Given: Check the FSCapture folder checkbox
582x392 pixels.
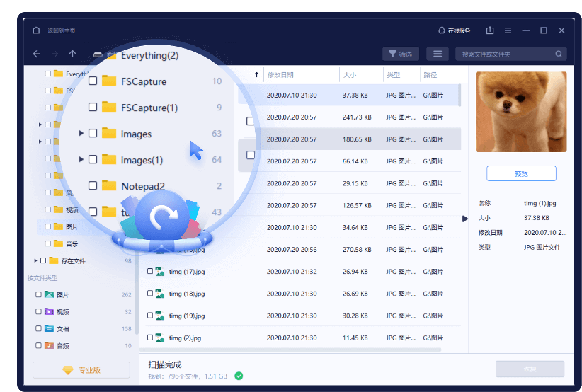Looking at the screenshot, I should click(x=93, y=81).
